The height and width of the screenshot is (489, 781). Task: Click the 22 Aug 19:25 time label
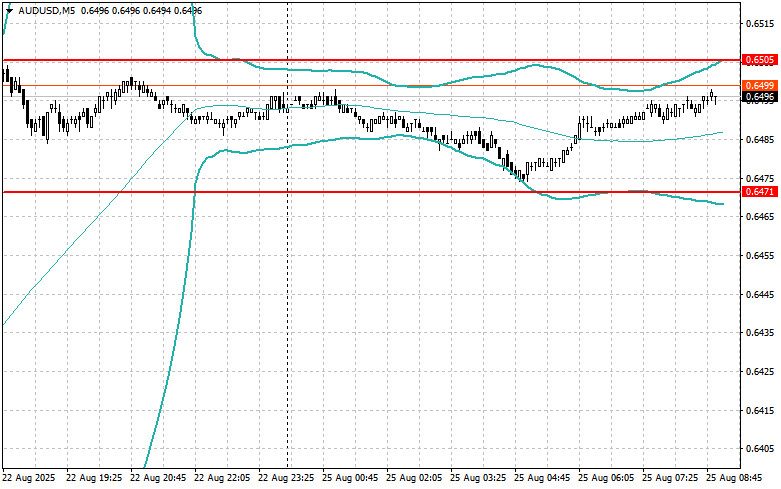pos(94,478)
